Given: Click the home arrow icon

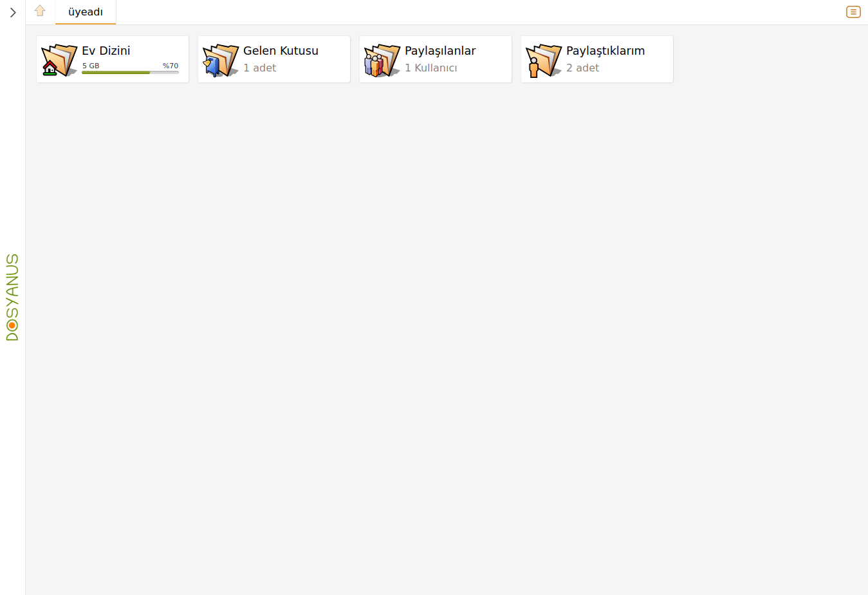Looking at the screenshot, I should 40,11.
